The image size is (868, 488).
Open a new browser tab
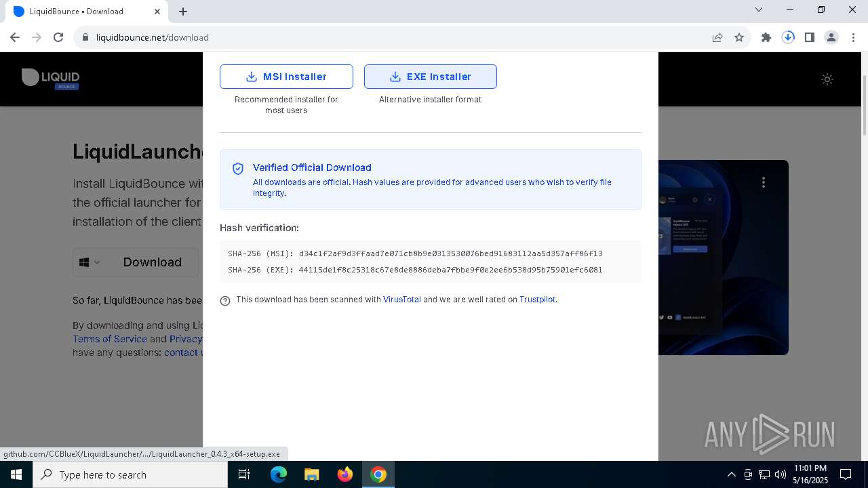pyautogui.click(x=183, y=11)
